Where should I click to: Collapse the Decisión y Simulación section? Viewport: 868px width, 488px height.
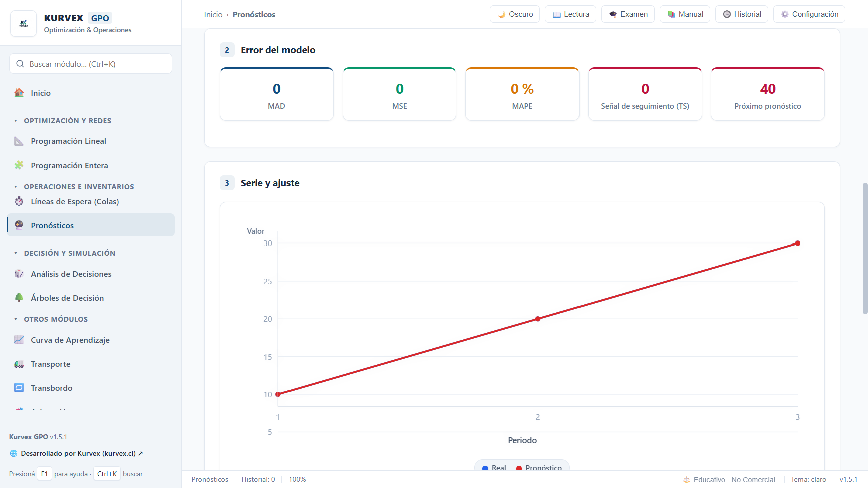tap(65, 253)
